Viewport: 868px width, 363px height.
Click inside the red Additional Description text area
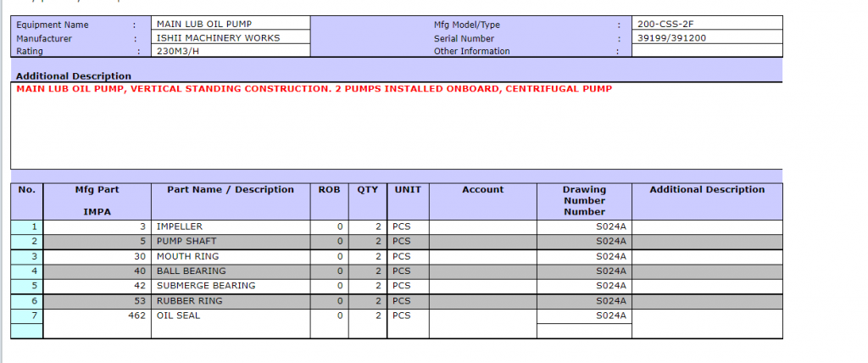tap(396, 126)
